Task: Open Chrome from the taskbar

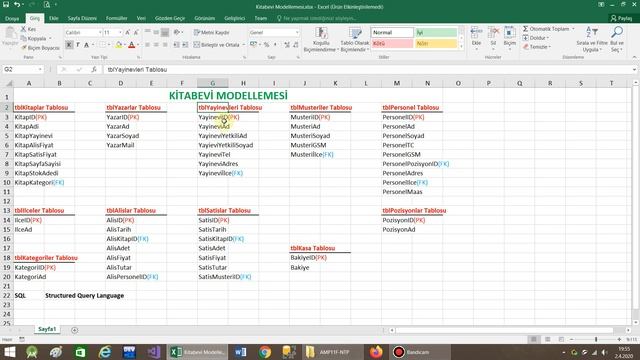Action: coord(265,352)
